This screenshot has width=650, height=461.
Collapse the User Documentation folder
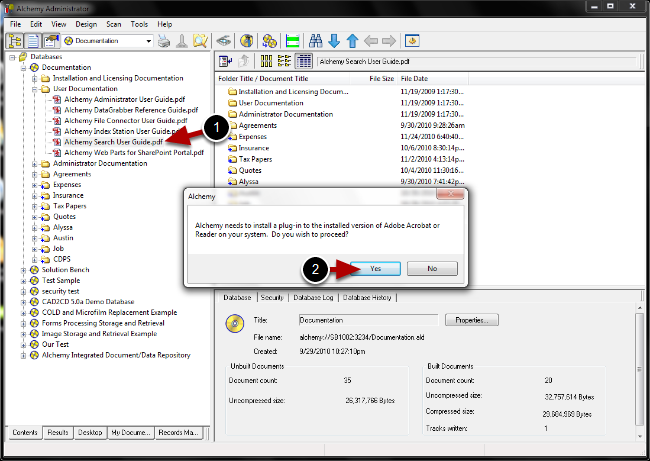[x=35, y=89]
